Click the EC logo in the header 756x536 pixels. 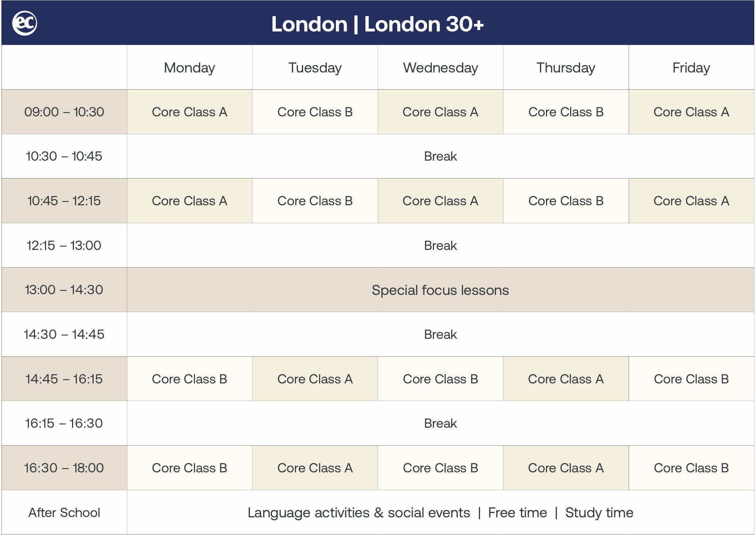click(25, 23)
